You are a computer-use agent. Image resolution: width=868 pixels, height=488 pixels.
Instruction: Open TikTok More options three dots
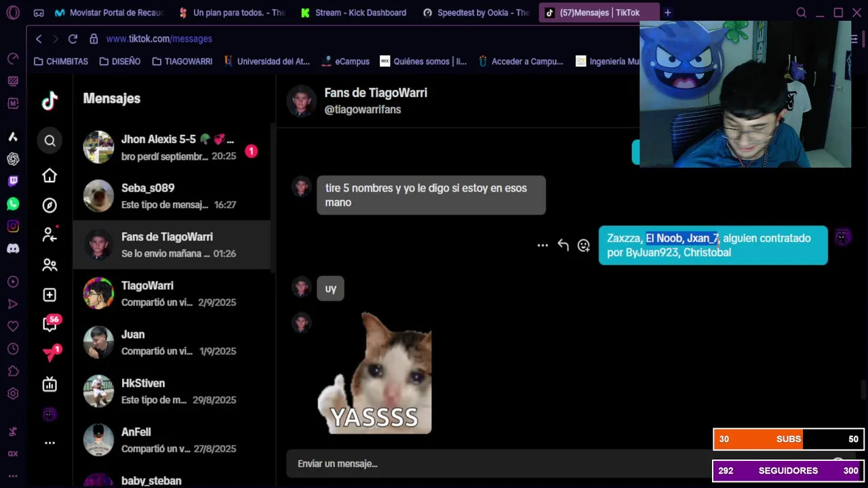pos(50,443)
